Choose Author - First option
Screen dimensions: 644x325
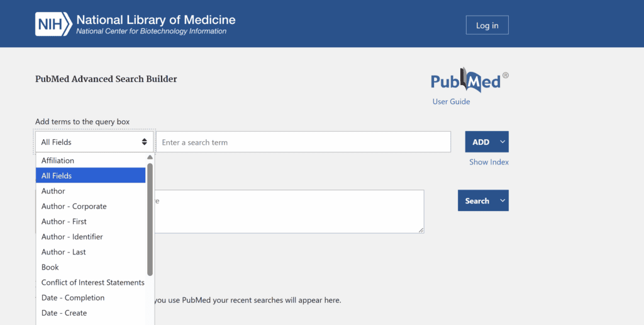tap(91, 221)
